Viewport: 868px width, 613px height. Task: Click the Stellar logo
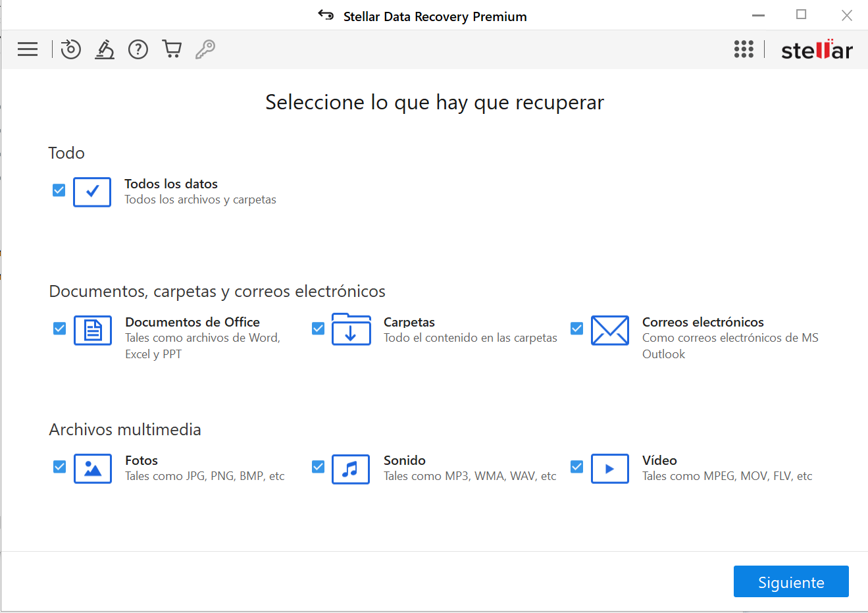pyautogui.click(x=817, y=49)
